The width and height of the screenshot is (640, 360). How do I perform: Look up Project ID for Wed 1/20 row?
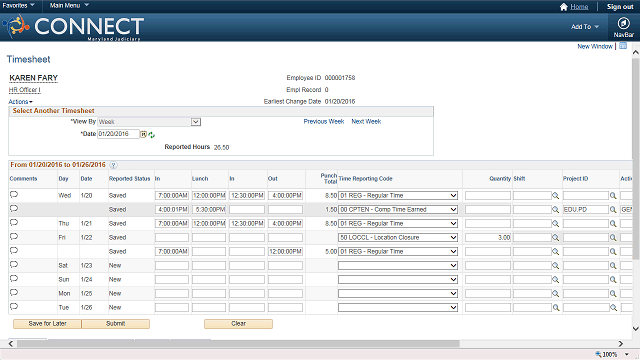point(613,196)
